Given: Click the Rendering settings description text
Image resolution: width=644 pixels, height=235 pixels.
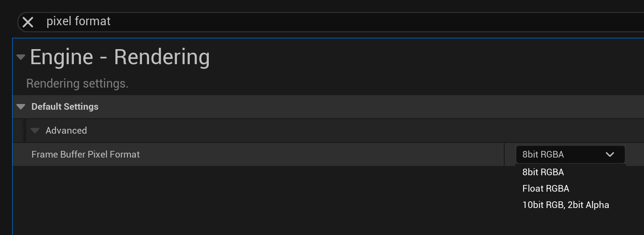Looking at the screenshot, I should 77,84.
